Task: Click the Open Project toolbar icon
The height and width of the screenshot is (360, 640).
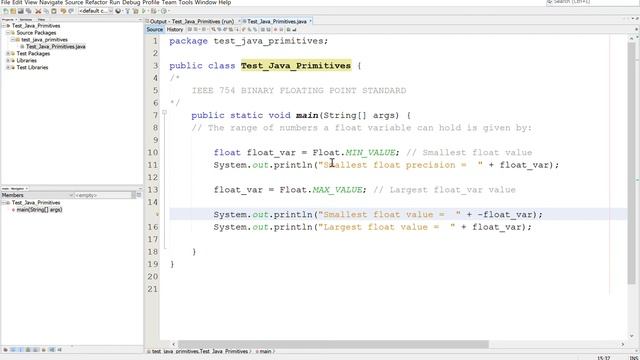Action: coord(20,11)
